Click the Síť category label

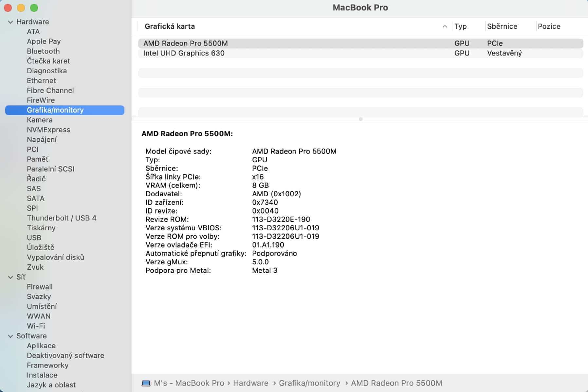21,277
